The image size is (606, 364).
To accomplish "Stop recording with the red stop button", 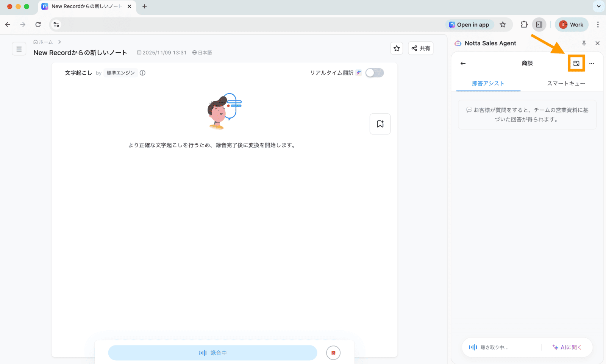I will 333,353.
